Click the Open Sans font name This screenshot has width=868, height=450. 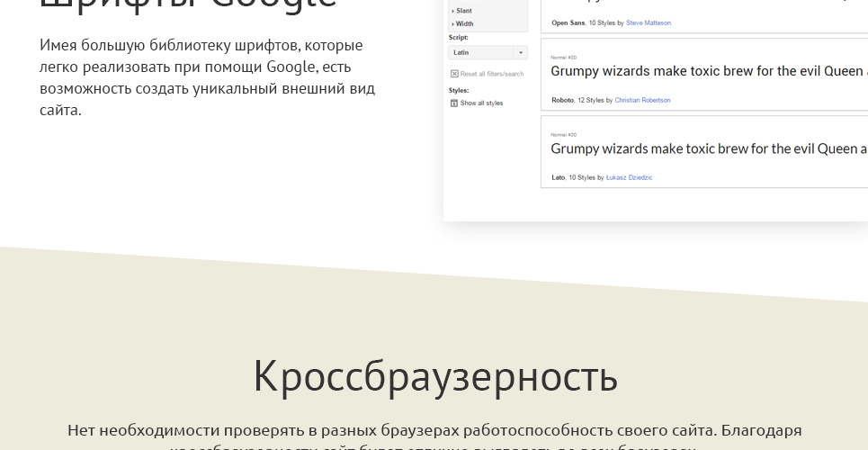[x=568, y=22]
